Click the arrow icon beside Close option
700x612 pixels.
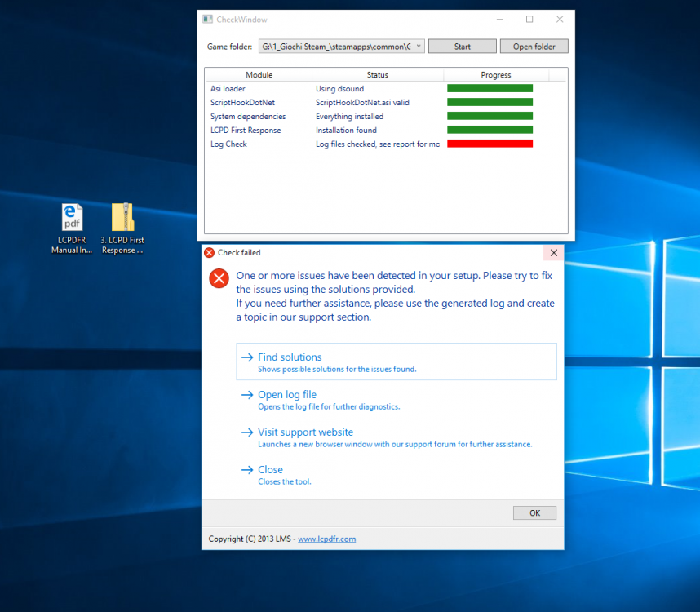tap(246, 470)
